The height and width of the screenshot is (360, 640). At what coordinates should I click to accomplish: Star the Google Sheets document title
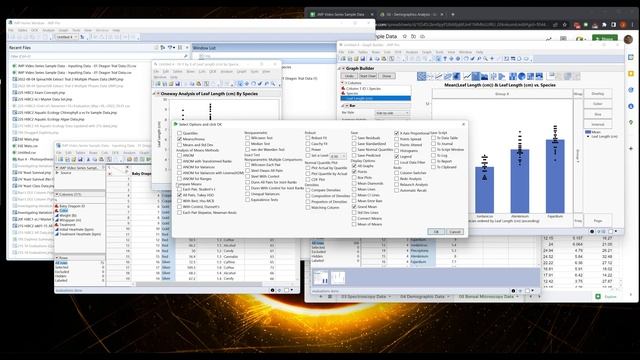pyautogui.click(x=404, y=36)
